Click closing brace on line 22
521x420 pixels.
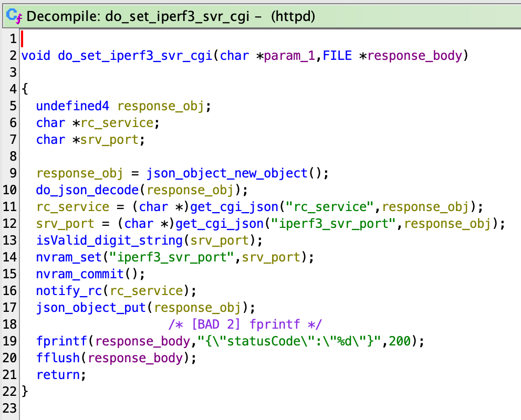25,392
